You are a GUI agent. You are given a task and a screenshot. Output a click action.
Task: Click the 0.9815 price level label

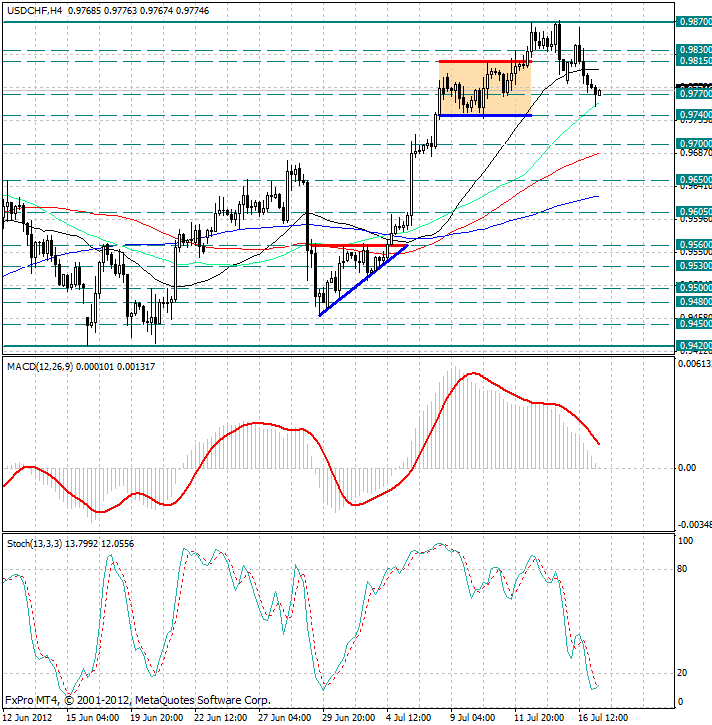tap(694, 61)
